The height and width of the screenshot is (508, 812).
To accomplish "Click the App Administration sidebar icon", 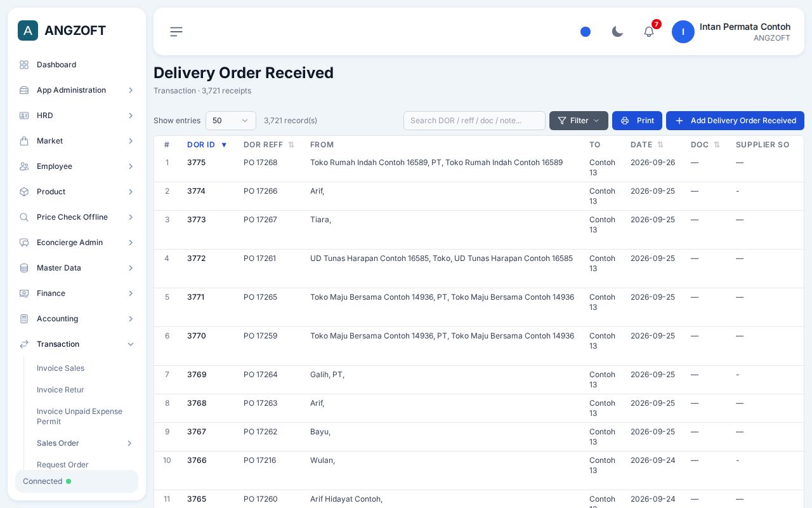I will pos(24,90).
